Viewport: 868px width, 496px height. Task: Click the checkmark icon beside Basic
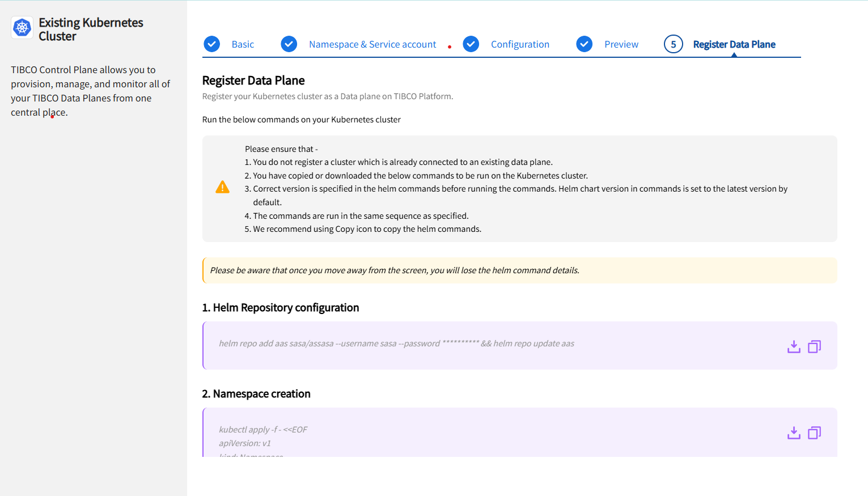pos(212,44)
